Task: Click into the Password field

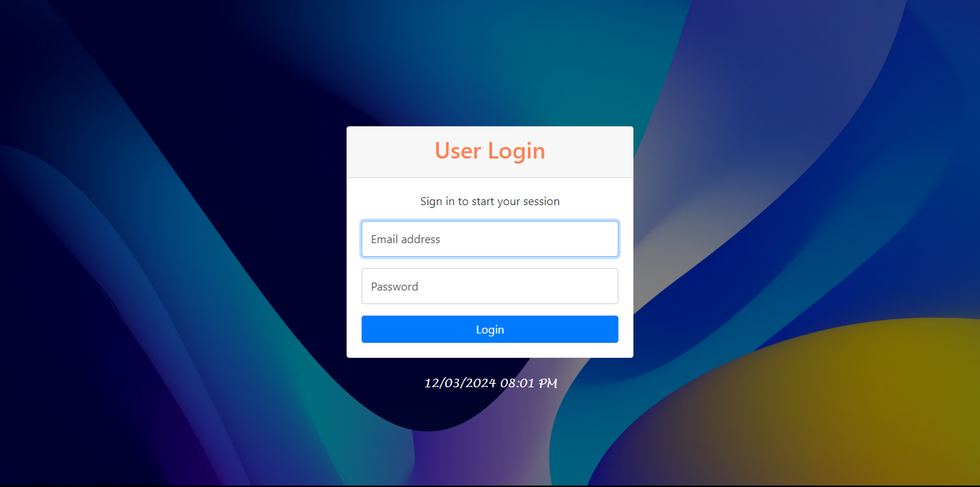Action: 490,286
